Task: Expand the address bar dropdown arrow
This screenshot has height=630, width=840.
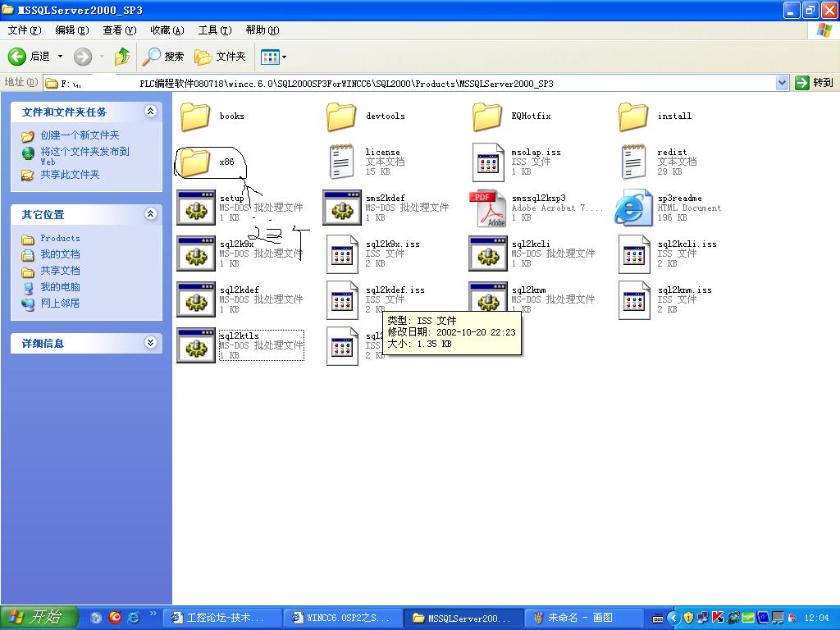Action: click(x=782, y=83)
